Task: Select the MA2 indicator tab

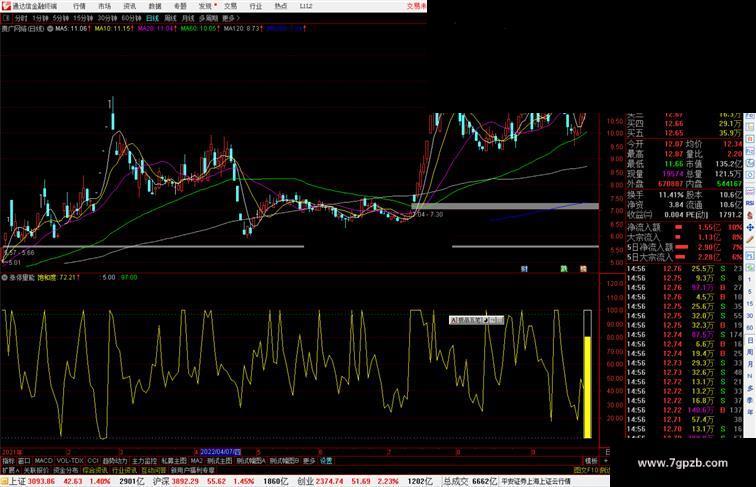Action: [x=196, y=461]
